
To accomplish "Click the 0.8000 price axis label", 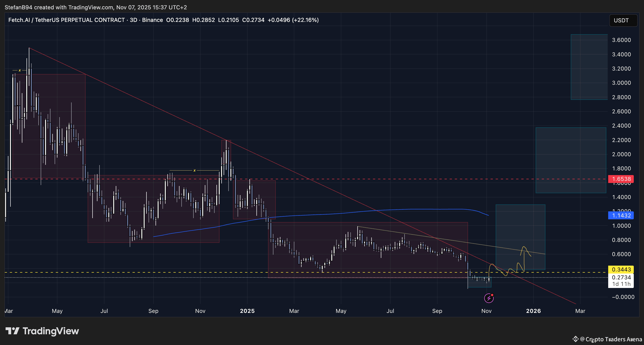I will tap(621, 240).
